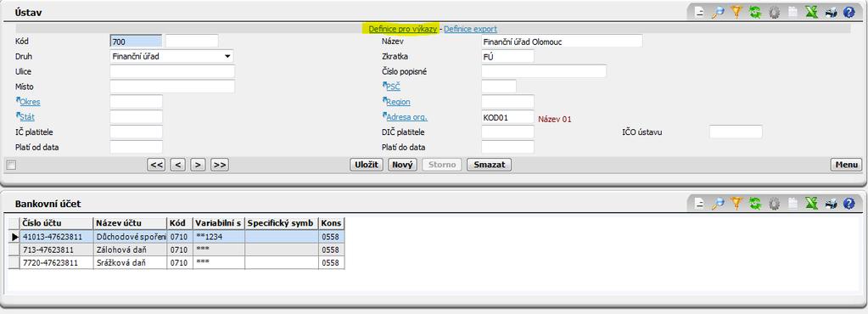Click the IČ plátce input field

pyautogui.click(x=136, y=132)
